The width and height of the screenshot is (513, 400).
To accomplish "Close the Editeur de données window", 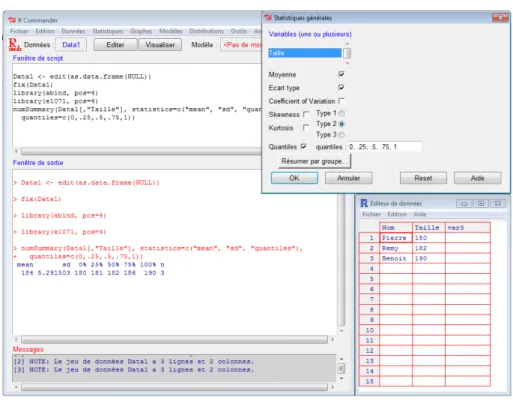I will [498, 203].
